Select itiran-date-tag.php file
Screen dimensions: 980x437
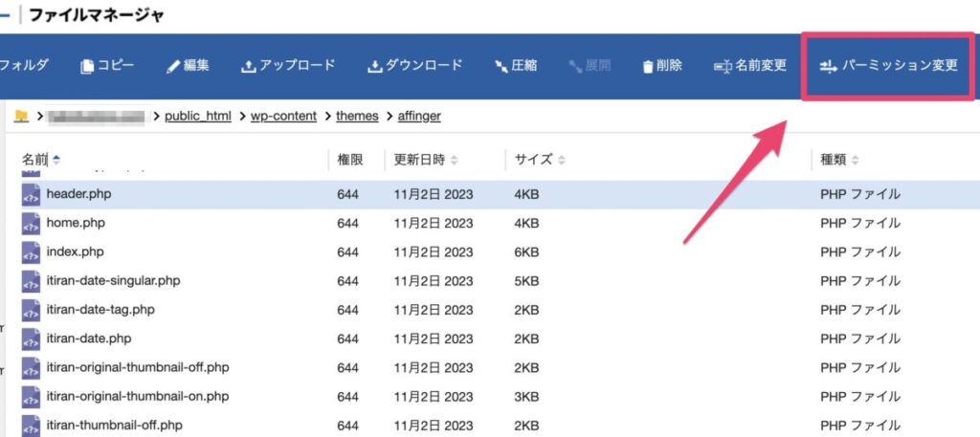100,310
